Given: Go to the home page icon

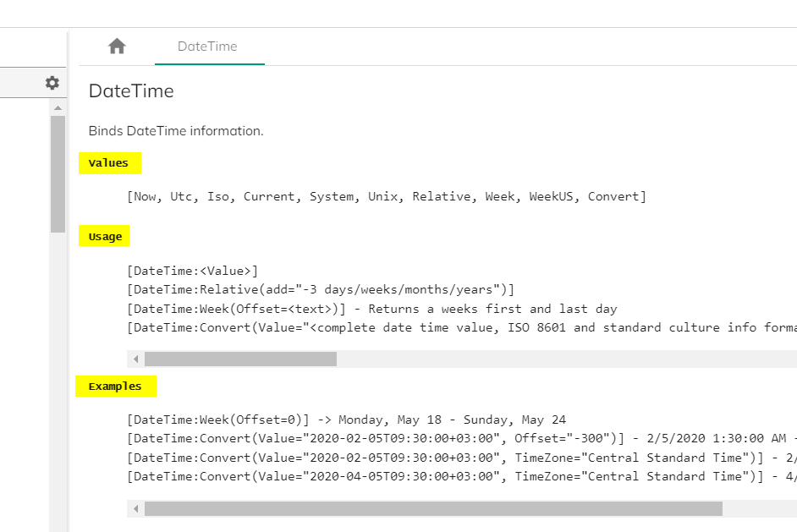Looking at the screenshot, I should 117,47.
